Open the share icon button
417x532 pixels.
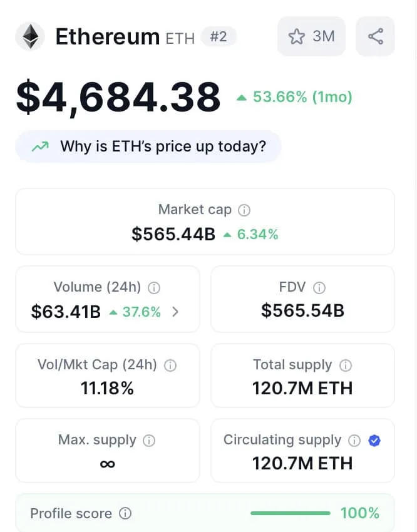[x=375, y=36]
